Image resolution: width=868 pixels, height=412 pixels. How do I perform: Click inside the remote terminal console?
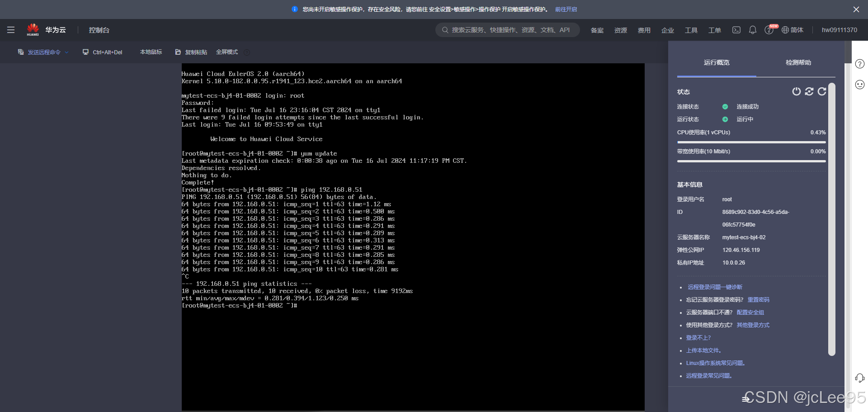(413, 237)
